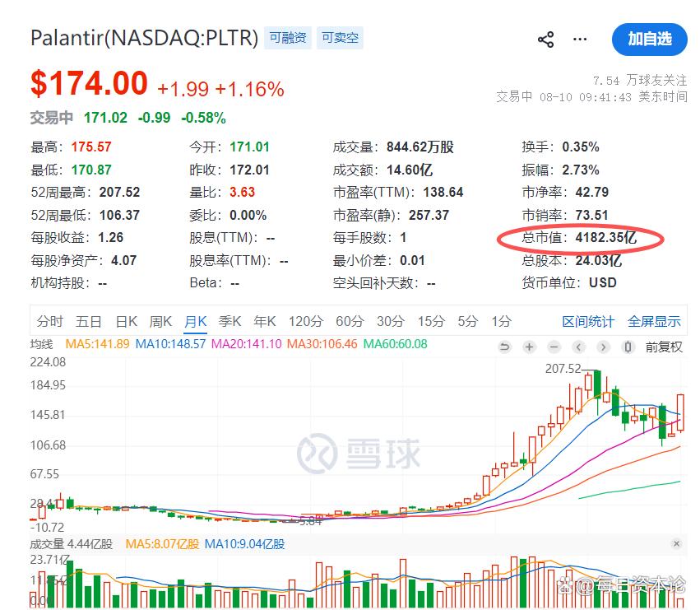Select the 日K chart tab
Image resolution: width=700 pixels, height=610 pixels.
[x=127, y=321]
